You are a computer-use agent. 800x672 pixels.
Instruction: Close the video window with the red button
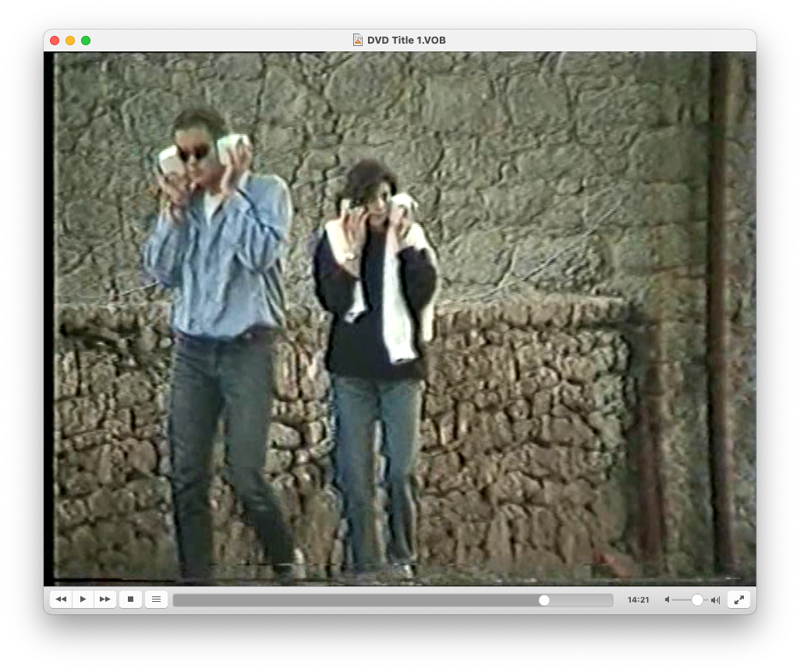pyautogui.click(x=55, y=41)
